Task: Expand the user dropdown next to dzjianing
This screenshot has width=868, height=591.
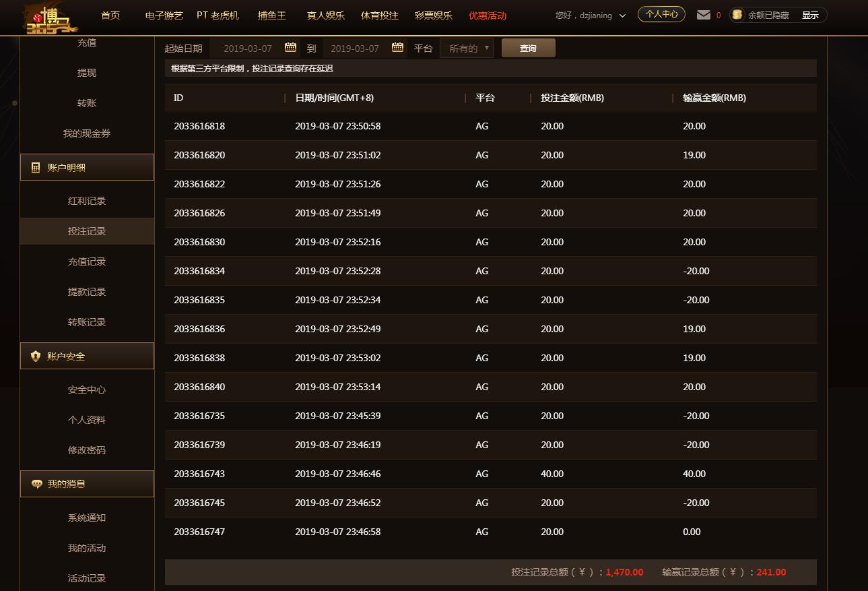Action: coord(622,15)
